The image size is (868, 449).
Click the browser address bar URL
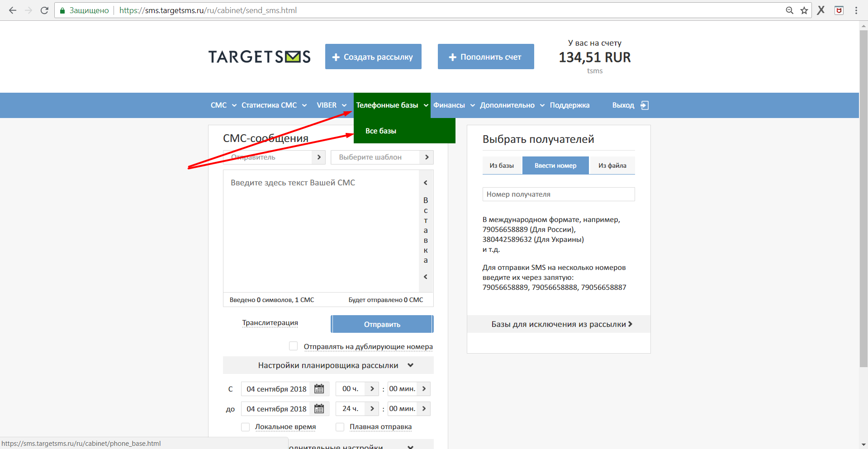click(x=208, y=10)
